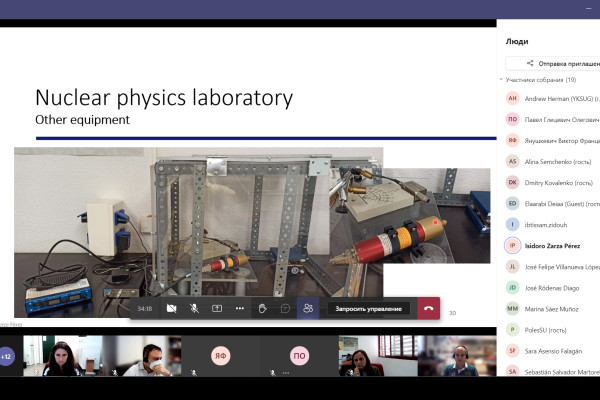
Task: Expand the +12 hidden participants bubble
Action: point(8,356)
